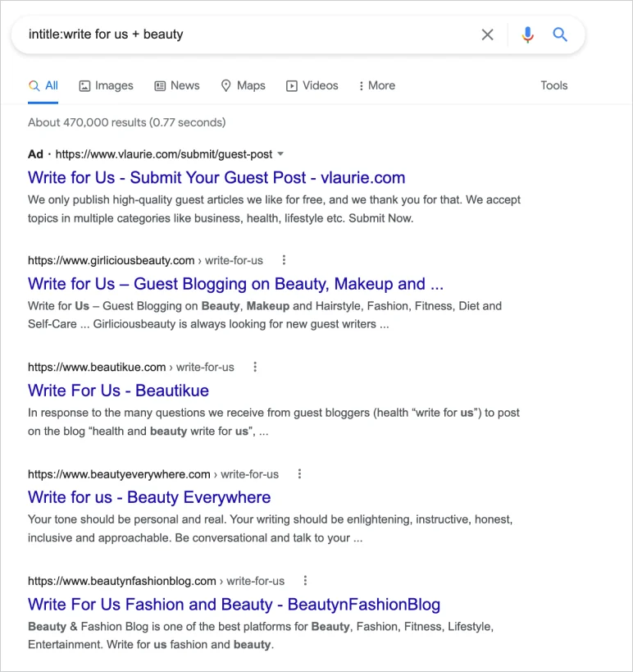Switch to the Maps tab

(243, 85)
